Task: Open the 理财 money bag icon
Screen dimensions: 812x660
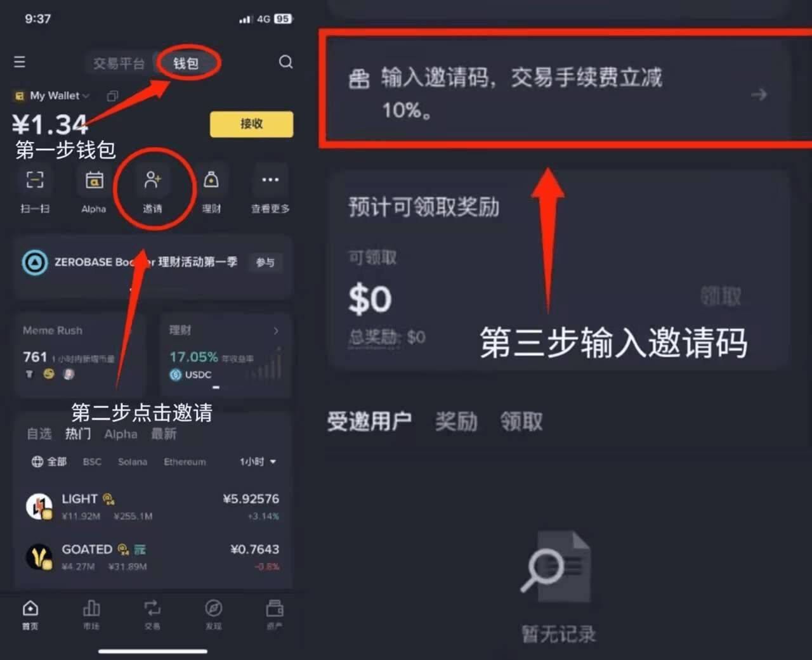Action: tap(211, 180)
